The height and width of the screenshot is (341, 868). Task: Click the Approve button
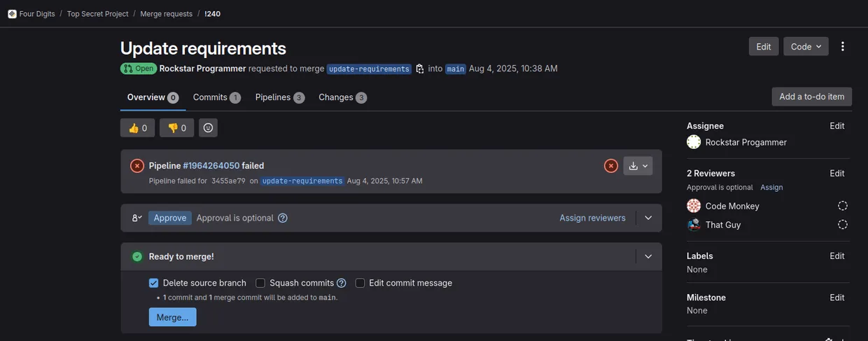[x=170, y=218]
